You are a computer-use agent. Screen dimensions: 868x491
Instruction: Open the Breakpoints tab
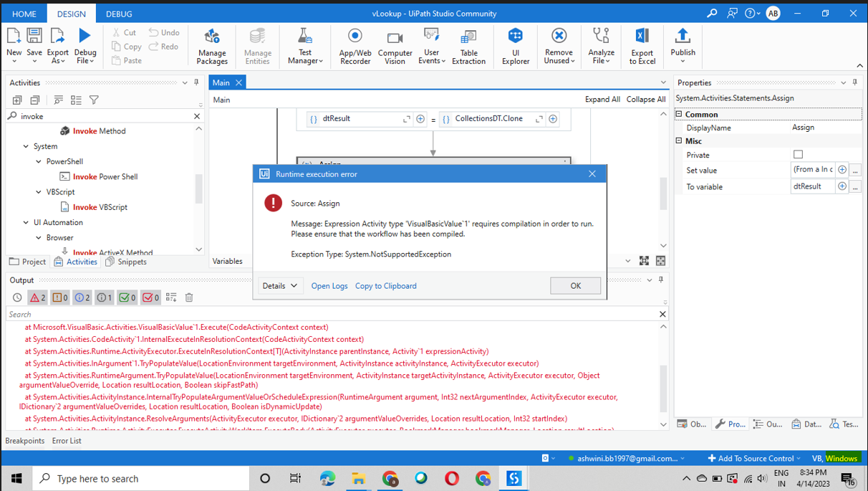coord(25,441)
